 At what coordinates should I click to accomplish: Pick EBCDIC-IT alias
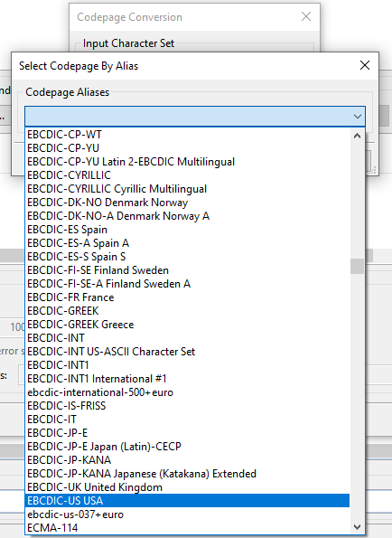(x=188, y=420)
